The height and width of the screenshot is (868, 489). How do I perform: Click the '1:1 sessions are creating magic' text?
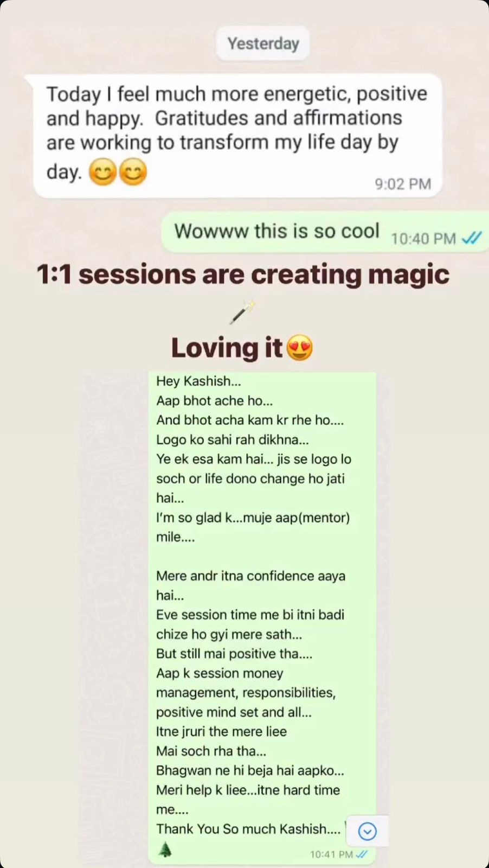[243, 274]
